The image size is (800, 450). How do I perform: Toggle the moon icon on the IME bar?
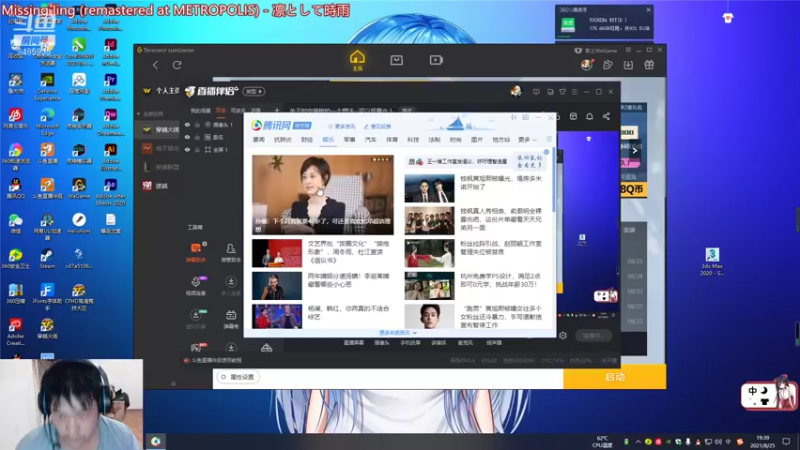pyautogui.click(x=764, y=391)
